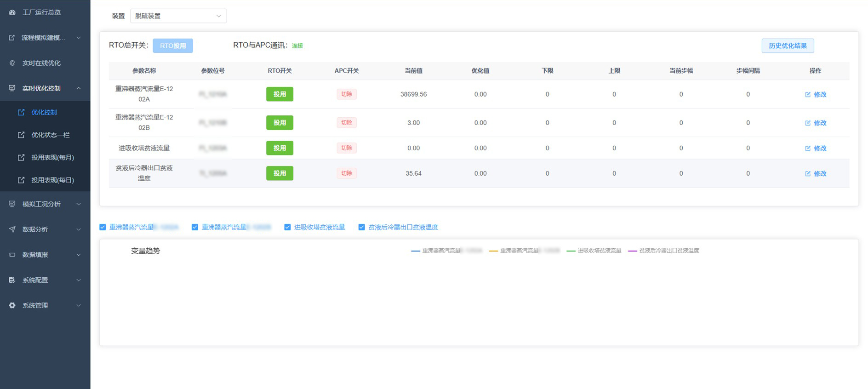Toggle RTO开关 投用 for 进吸收塔贫液流量
Image resolution: width=868 pixels, height=389 pixels.
(x=280, y=148)
